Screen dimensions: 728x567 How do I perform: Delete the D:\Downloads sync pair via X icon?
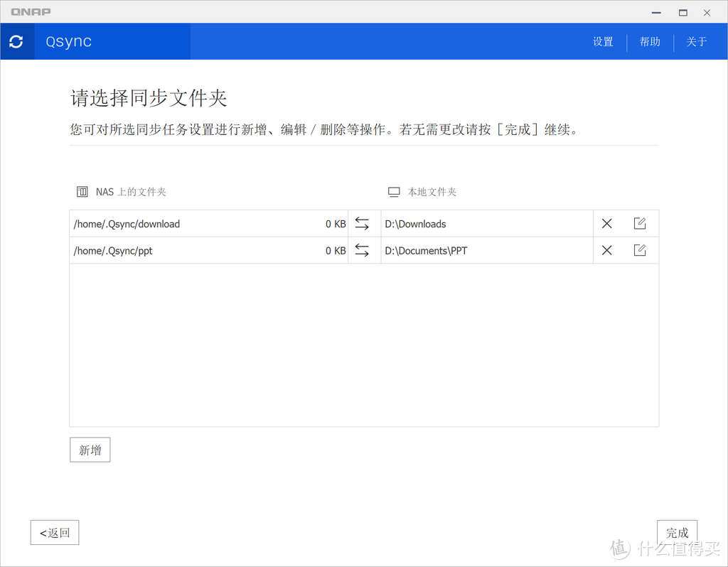(606, 223)
